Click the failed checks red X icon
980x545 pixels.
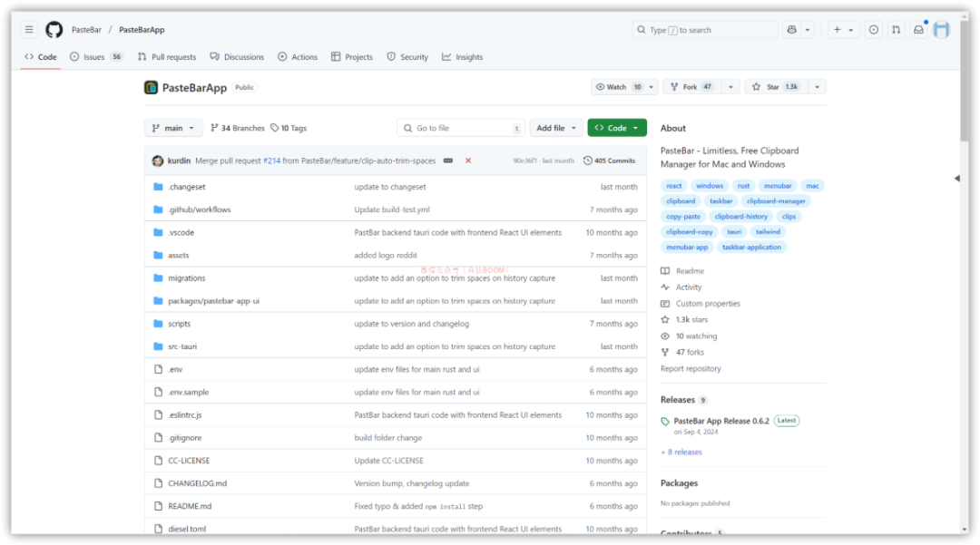[x=468, y=161]
